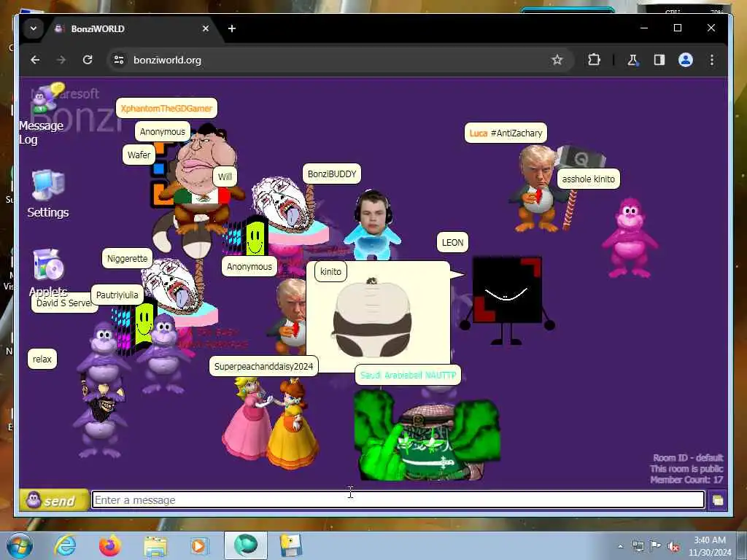Image resolution: width=747 pixels, height=560 pixels.
Task: Click the browser forward arrow
Action: 61,60
